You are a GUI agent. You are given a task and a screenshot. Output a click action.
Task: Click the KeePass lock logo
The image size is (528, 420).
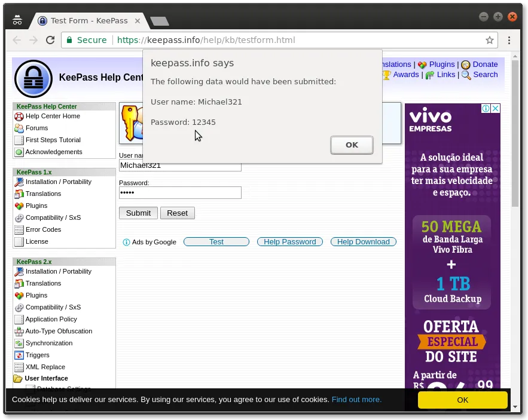33,78
